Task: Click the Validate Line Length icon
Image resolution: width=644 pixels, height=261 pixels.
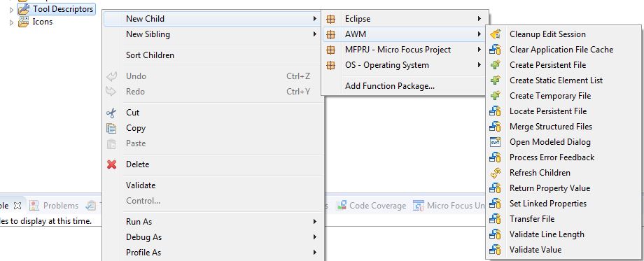Action: pyautogui.click(x=496, y=234)
